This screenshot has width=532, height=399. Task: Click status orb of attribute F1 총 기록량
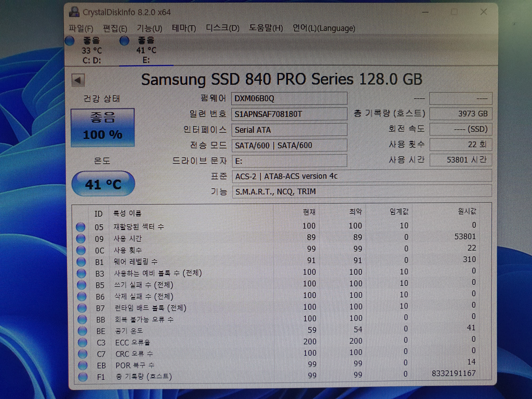point(83,377)
